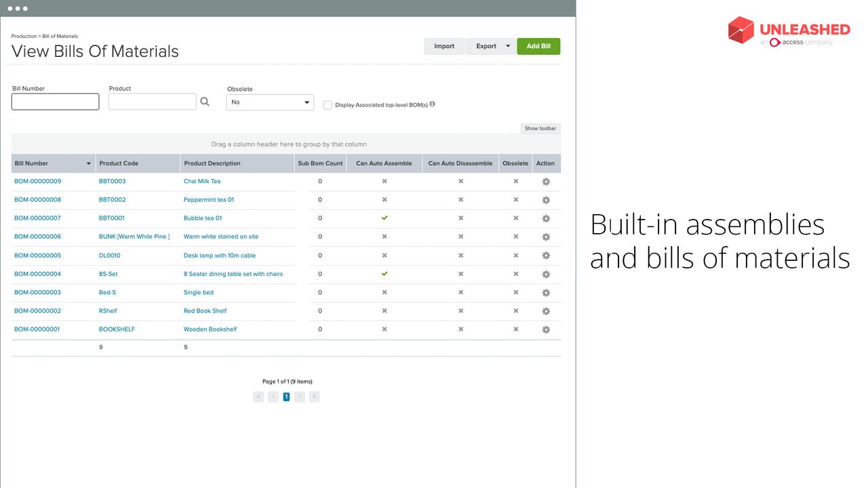The width and height of the screenshot is (868, 488).
Task: Navigate to Bill of Materials breadcrumb
Action: pos(60,36)
